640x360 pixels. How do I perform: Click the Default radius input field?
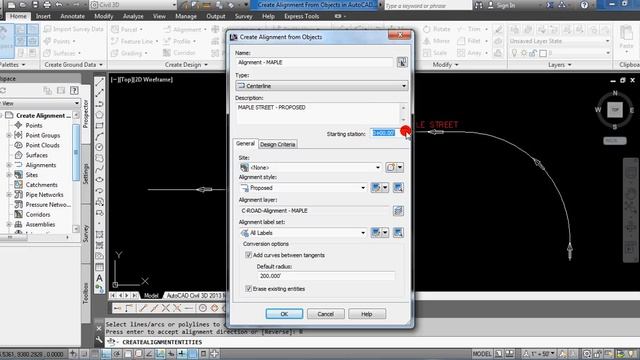(326, 276)
